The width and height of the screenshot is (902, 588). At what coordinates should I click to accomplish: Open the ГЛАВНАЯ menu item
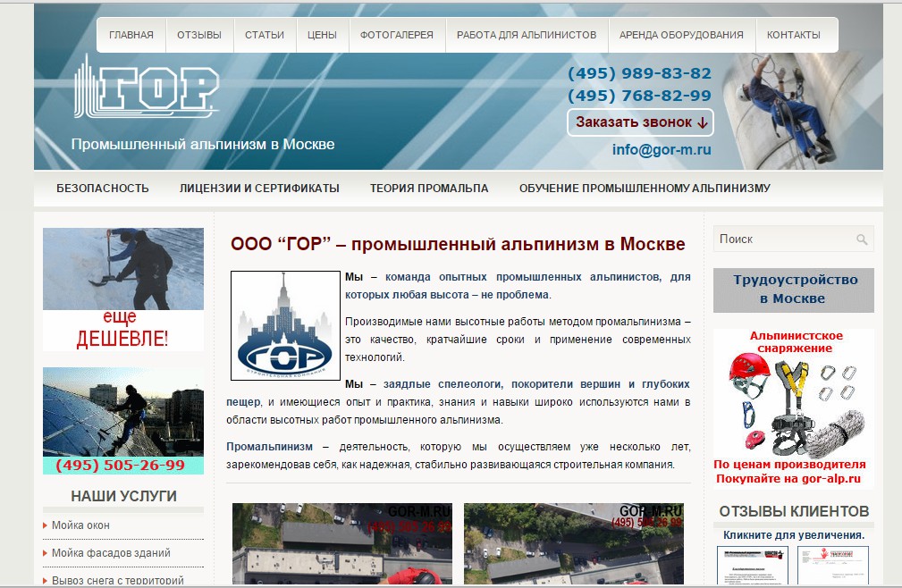pyautogui.click(x=131, y=35)
